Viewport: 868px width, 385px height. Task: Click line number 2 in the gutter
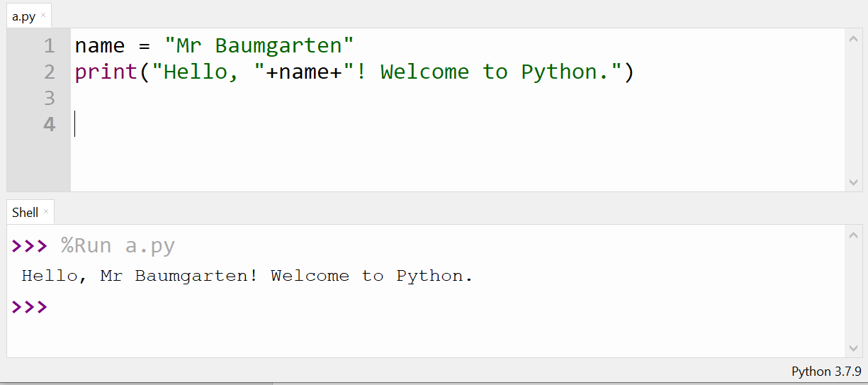[x=49, y=72]
